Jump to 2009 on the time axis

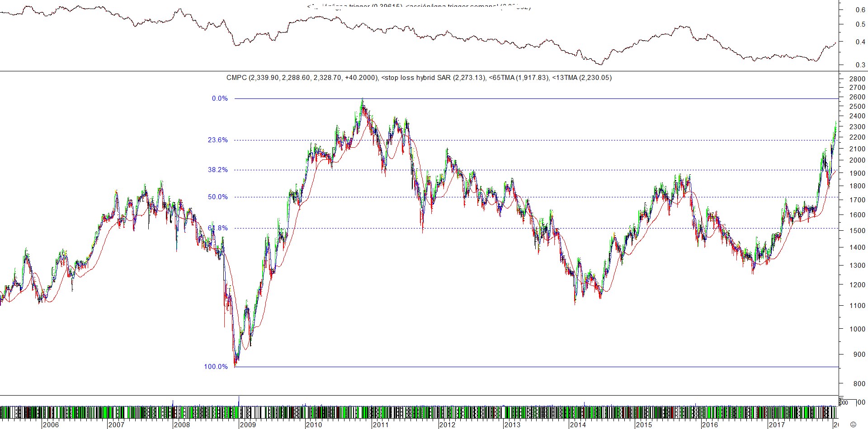pos(248,424)
